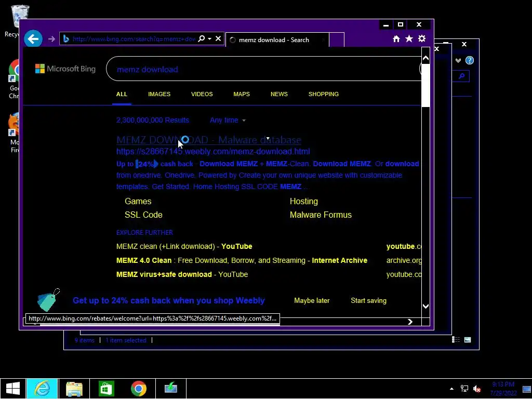
Task: Click the action center tray icon
Action: click(527, 389)
